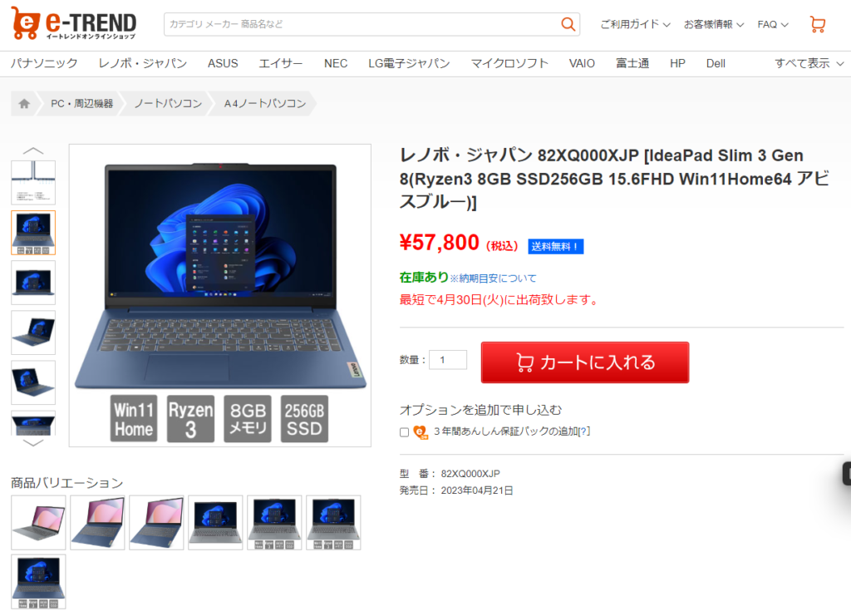851x616 pixels.
Task: Click the search magnifier icon
Action: click(x=568, y=24)
